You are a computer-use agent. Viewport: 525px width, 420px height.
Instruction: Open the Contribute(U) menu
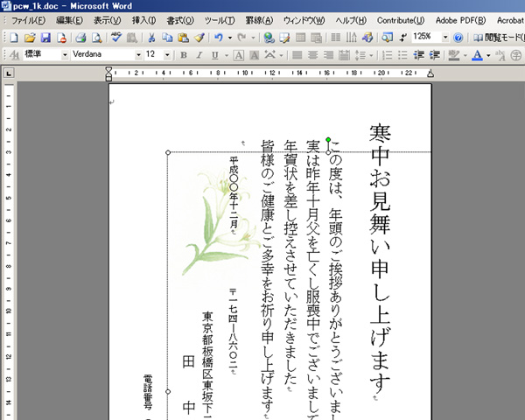(401, 20)
